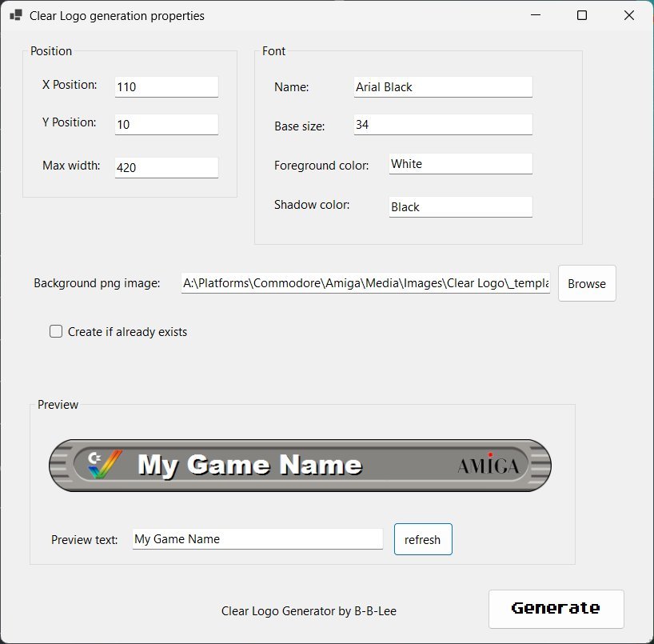Click Browse to choose background image
Screen dimensions: 654x644
(587, 283)
